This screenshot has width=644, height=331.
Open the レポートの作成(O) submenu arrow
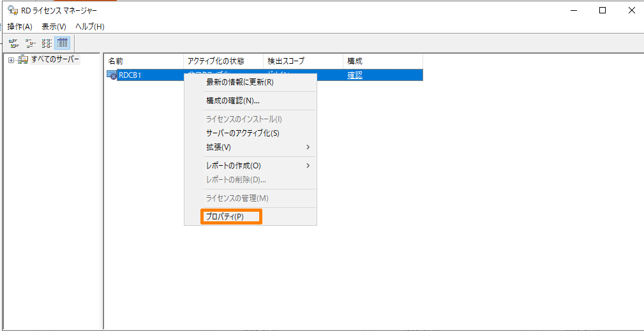click(x=308, y=166)
